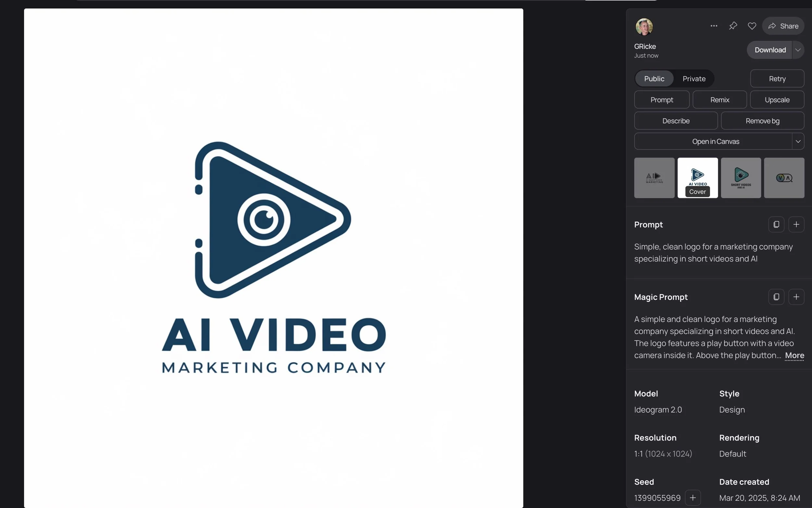Click the three-dot more options icon

pyautogui.click(x=714, y=26)
